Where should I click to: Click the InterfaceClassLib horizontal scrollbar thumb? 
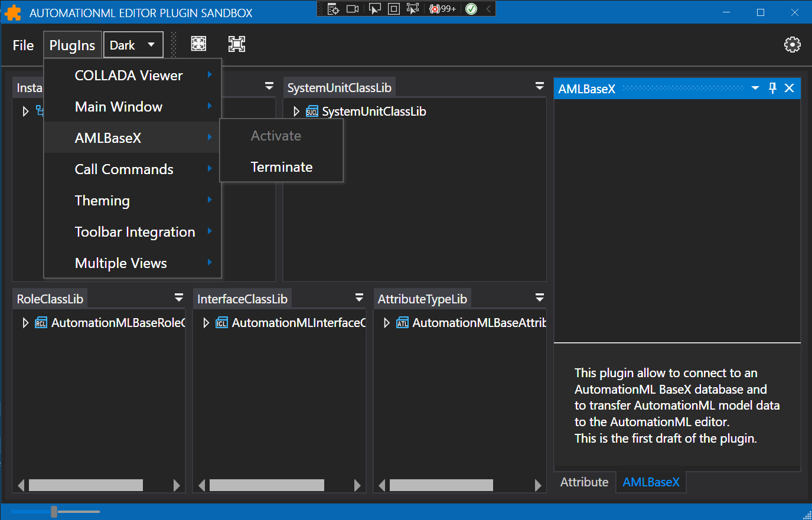pyautogui.click(x=267, y=485)
